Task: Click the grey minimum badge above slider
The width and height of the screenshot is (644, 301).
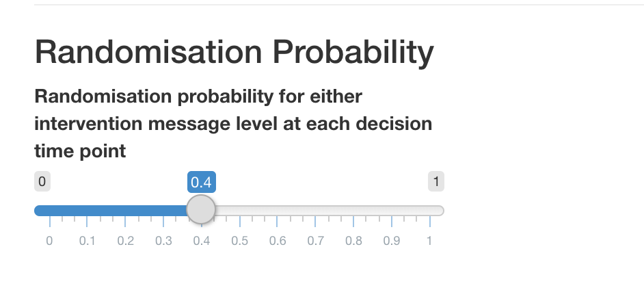Action: pos(42,182)
